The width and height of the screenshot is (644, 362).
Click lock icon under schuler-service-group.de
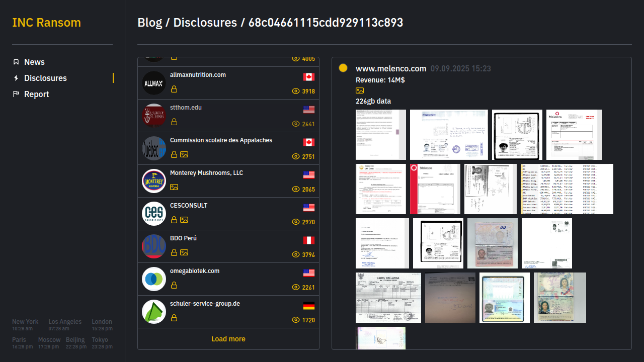pos(174,318)
